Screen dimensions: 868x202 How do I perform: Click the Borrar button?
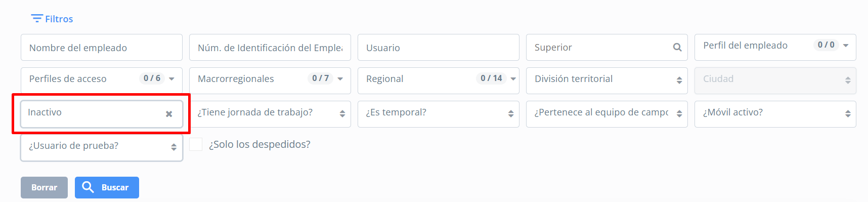(x=44, y=187)
